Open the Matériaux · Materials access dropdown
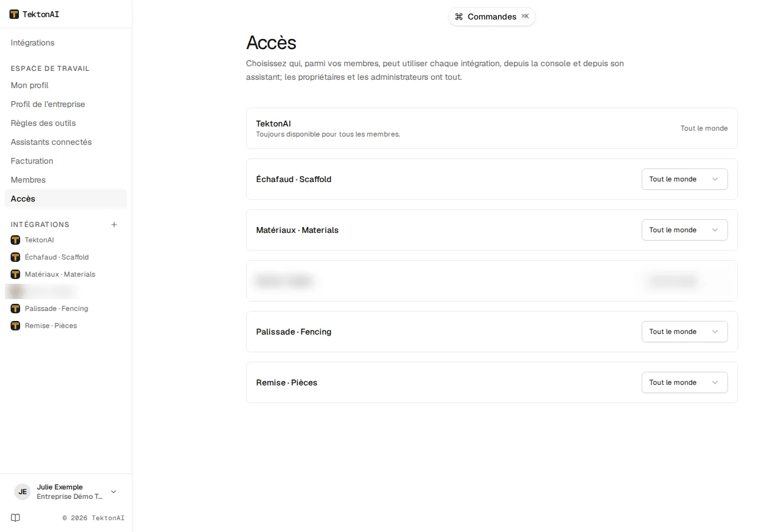 (x=684, y=230)
